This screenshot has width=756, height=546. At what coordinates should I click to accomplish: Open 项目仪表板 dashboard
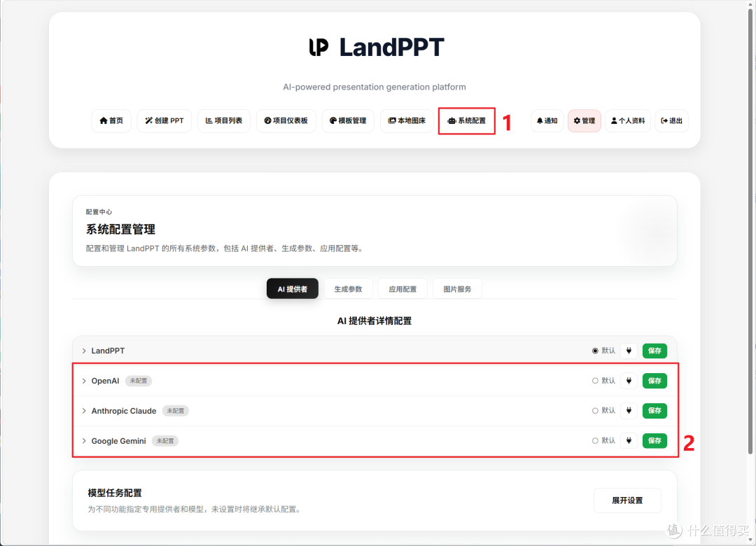pyautogui.click(x=286, y=120)
